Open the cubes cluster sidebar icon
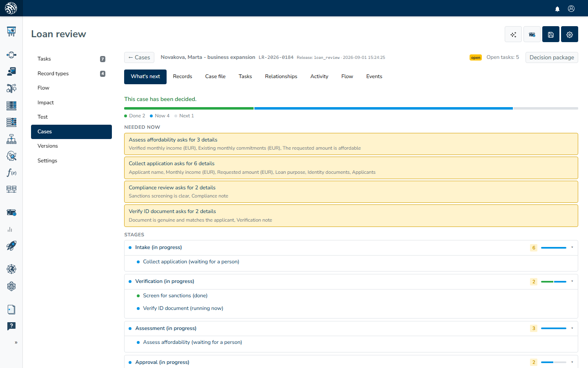The width and height of the screenshot is (588, 368). tap(11, 286)
